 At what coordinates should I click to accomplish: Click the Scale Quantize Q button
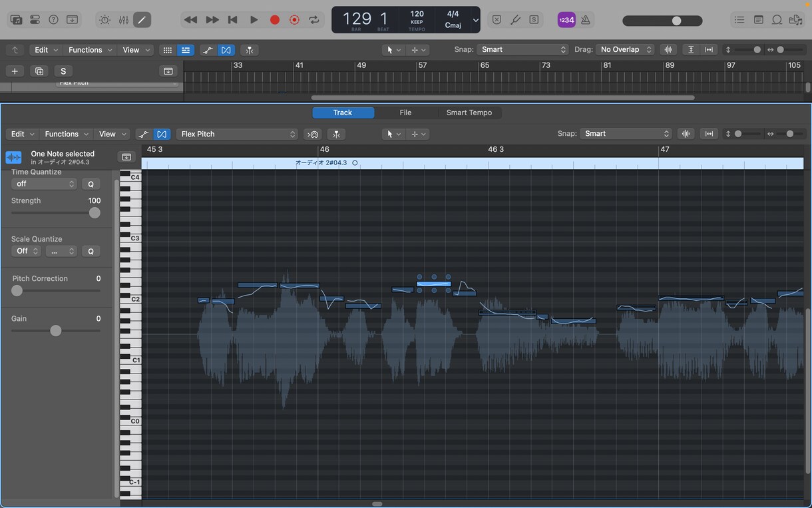point(91,251)
